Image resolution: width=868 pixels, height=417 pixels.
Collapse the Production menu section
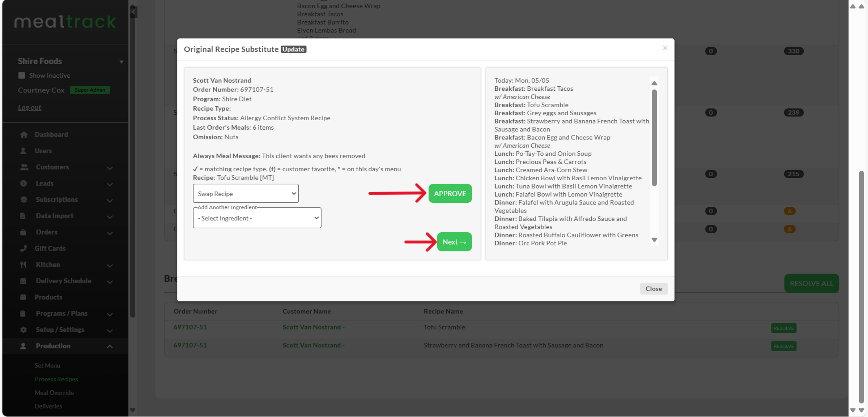[110, 346]
